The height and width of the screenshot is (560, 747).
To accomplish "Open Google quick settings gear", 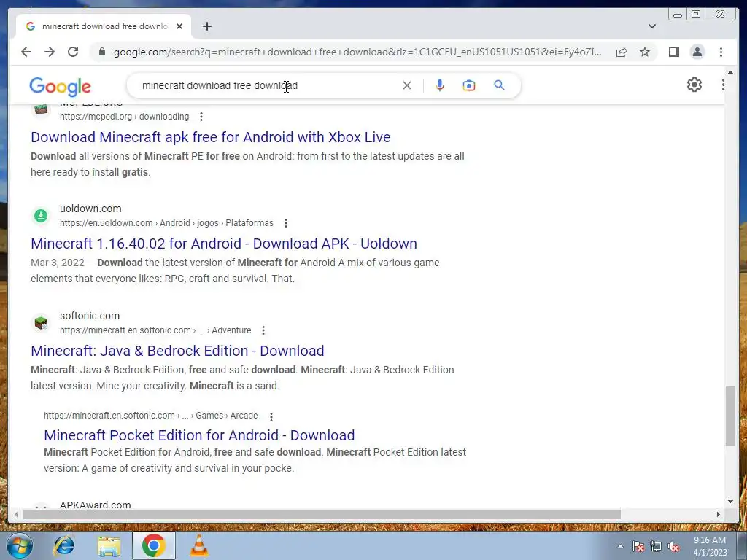I will coord(694,85).
